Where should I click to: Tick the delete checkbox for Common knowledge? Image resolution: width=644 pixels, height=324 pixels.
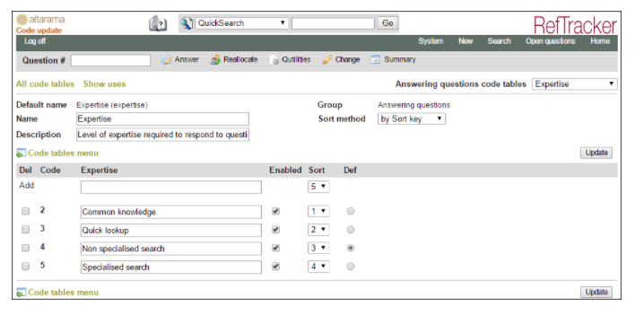[x=25, y=211]
